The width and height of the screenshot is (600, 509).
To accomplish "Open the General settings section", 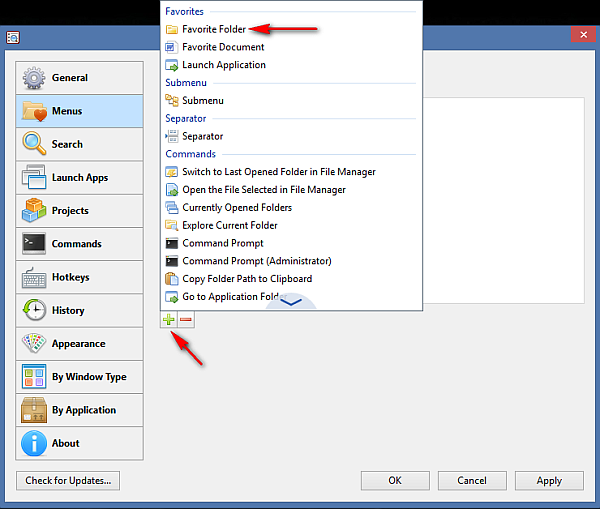I will tap(80, 78).
